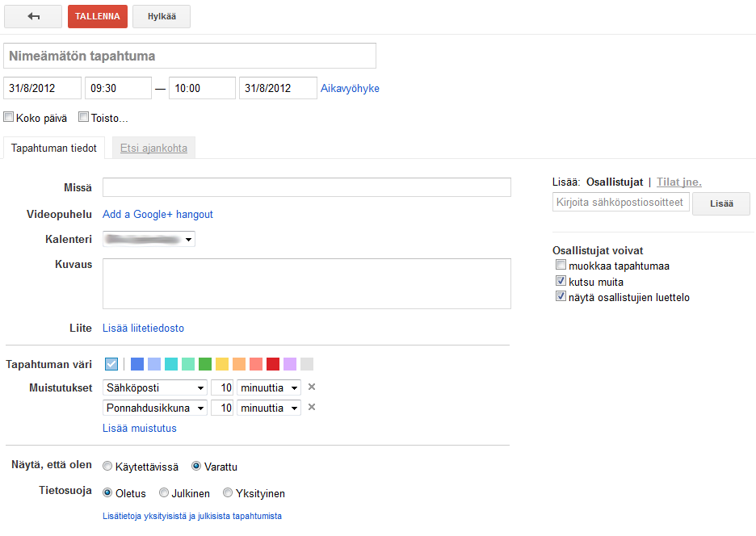756x536 pixels.
Task: Open the Sähköposti reminder type dropdown
Action: pos(155,388)
